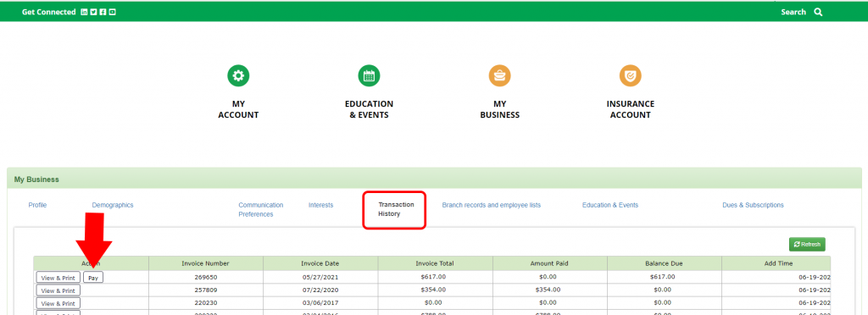Open Branch records and employee lists tab

click(x=491, y=205)
